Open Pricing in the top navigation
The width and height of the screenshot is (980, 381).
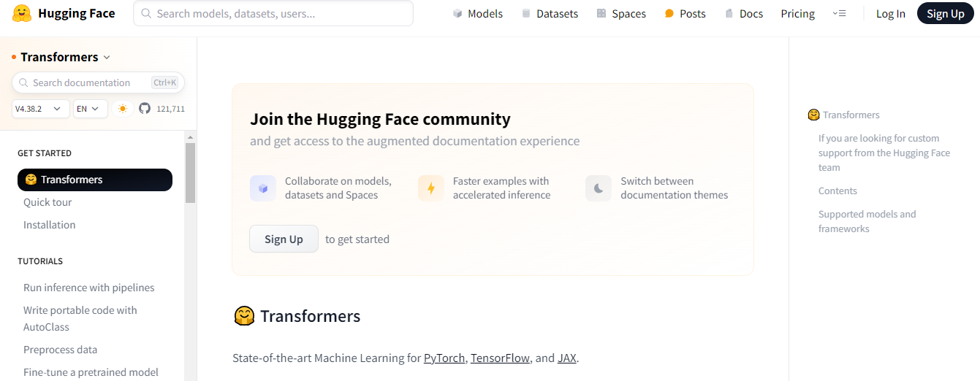point(797,14)
